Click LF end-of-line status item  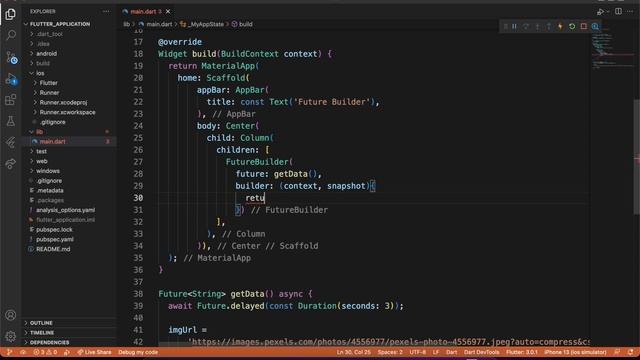[x=436, y=352]
